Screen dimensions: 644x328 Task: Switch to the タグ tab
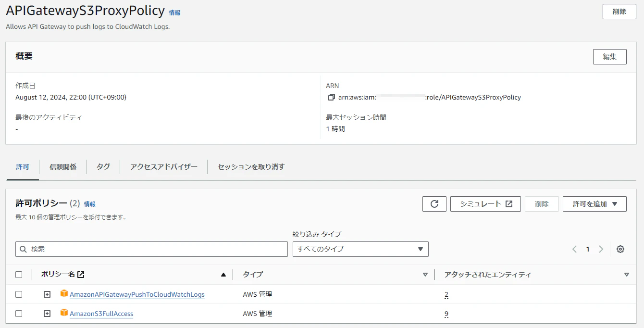103,167
